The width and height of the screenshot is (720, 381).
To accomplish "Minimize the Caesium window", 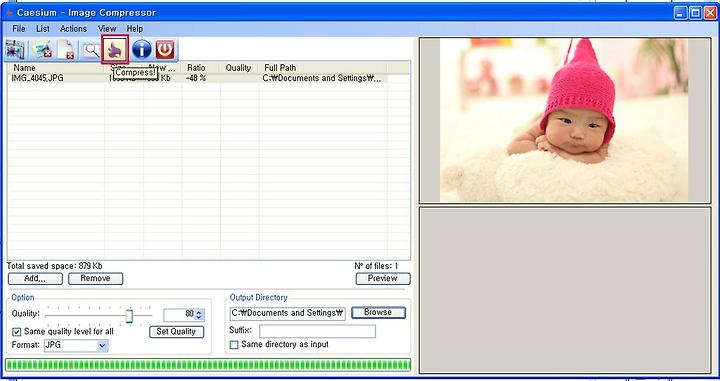I will [x=681, y=12].
